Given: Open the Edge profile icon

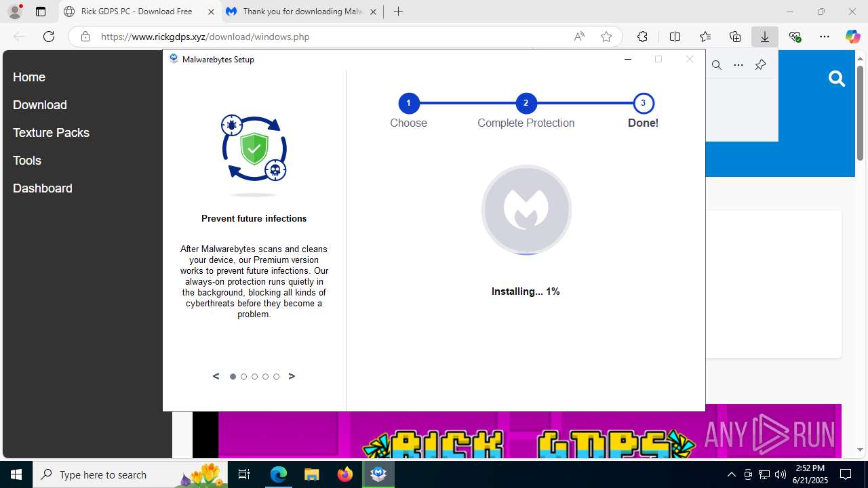Looking at the screenshot, I should pos(15,12).
